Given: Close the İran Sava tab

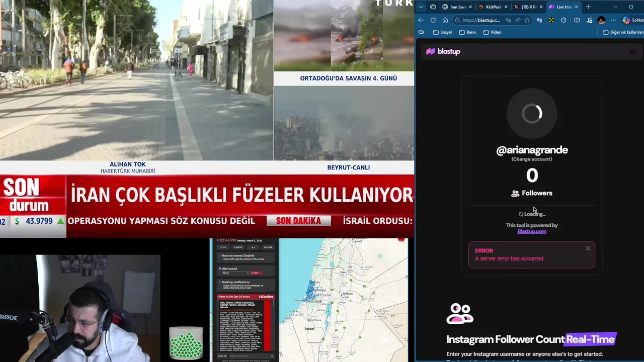Looking at the screenshot, I should click(470, 7).
